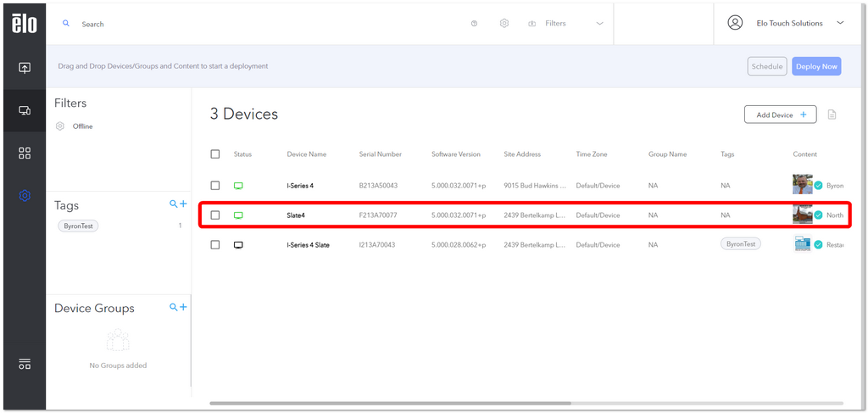Select the devices monitor icon in sidebar

[x=25, y=110]
